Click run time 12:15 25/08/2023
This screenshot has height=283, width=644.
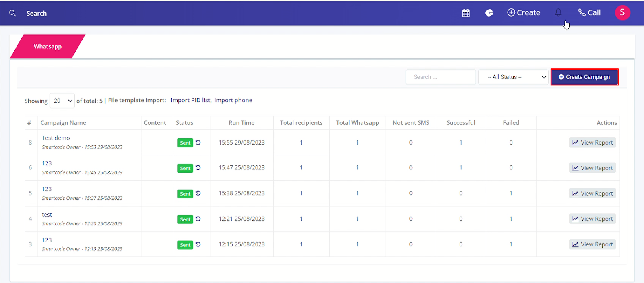pyautogui.click(x=242, y=244)
